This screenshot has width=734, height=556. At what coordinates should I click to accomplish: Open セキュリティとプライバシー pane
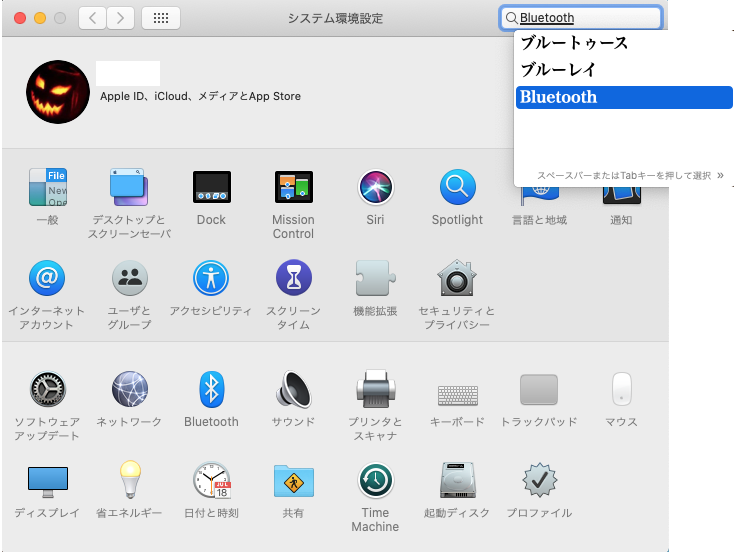[x=457, y=278]
